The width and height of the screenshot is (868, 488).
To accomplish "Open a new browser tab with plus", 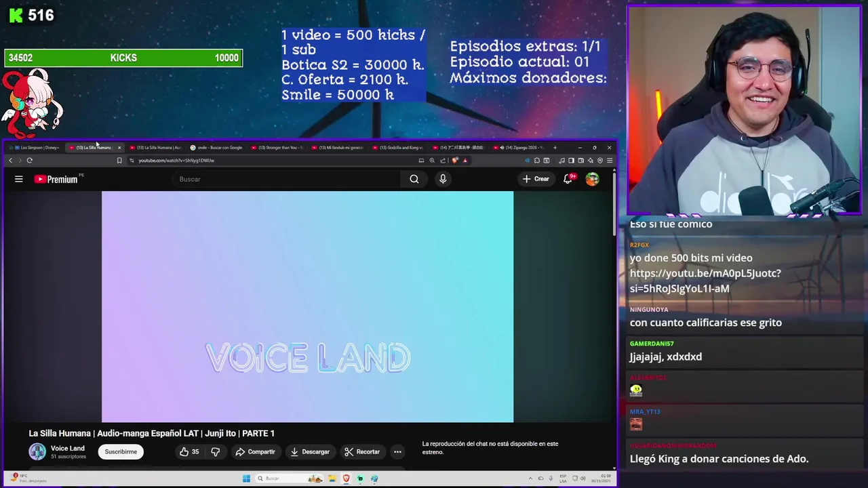I will (x=555, y=148).
